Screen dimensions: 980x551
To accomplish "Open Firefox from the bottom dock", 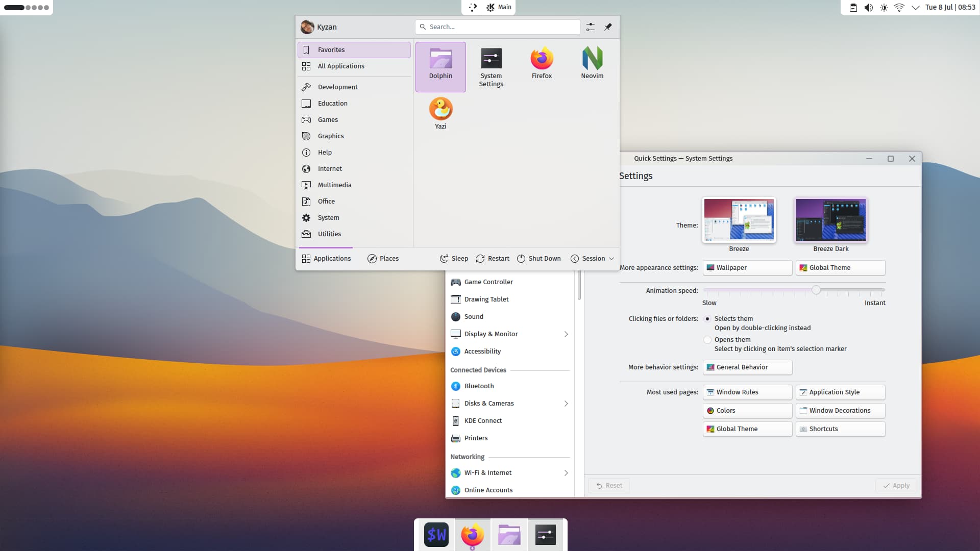I will tap(472, 535).
